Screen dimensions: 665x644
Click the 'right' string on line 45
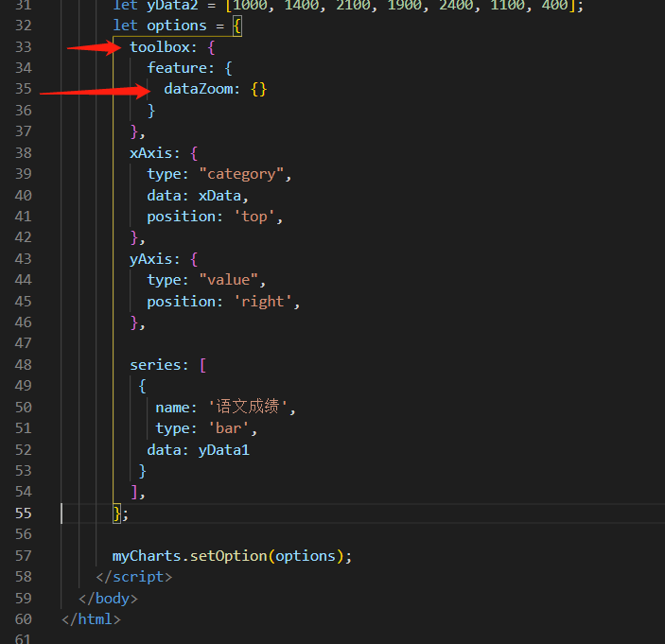(263, 302)
